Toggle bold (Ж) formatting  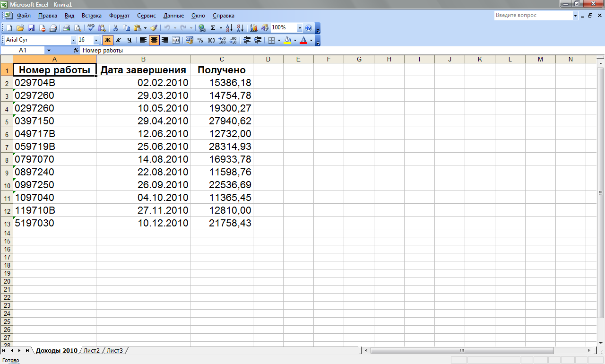pyautogui.click(x=108, y=40)
